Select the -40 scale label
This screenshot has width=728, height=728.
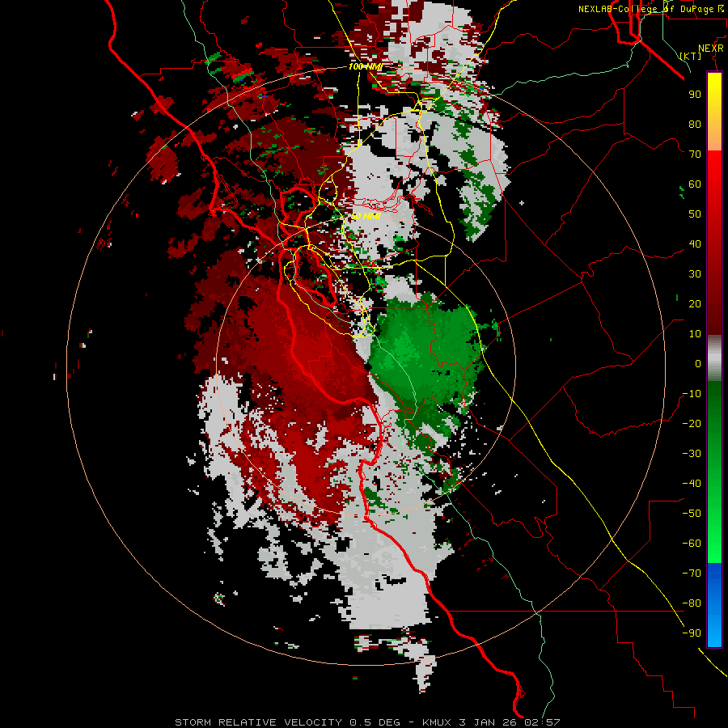pos(692,484)
